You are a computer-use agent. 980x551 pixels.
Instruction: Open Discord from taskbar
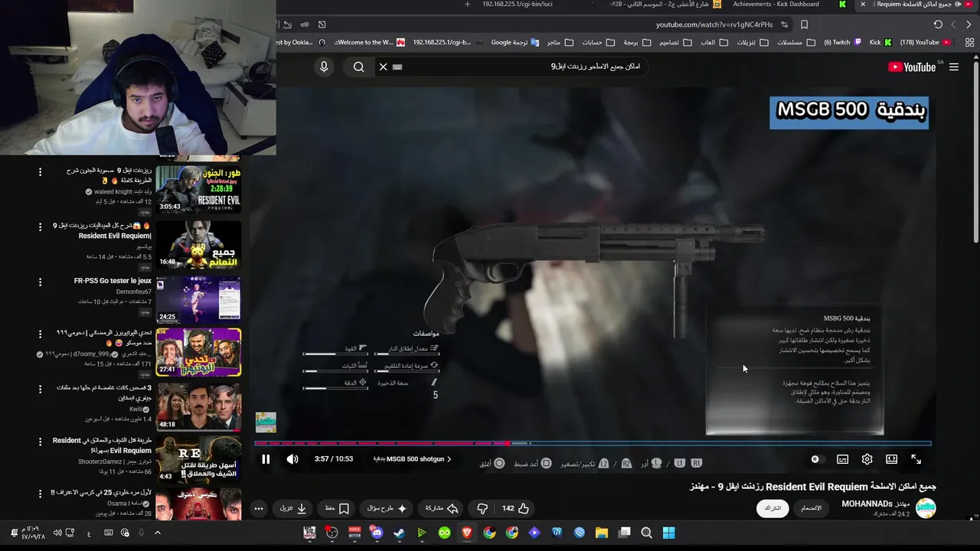click(x=377, y=533)
